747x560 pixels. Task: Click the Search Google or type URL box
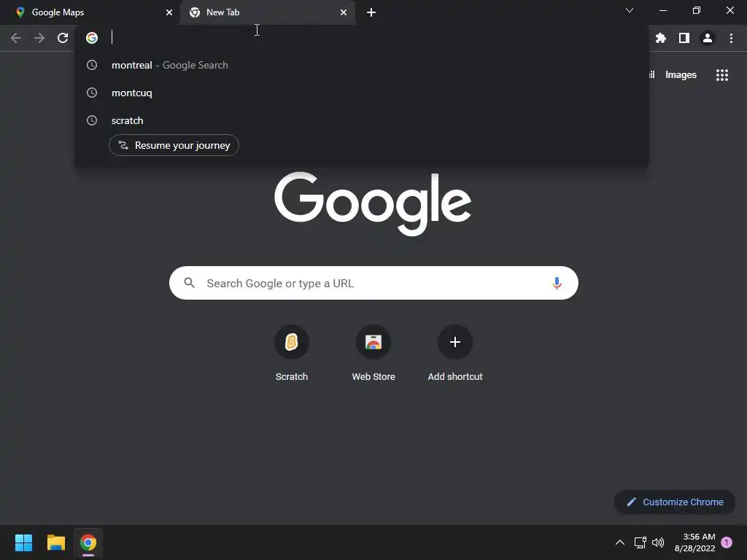[x=373, y=283]
